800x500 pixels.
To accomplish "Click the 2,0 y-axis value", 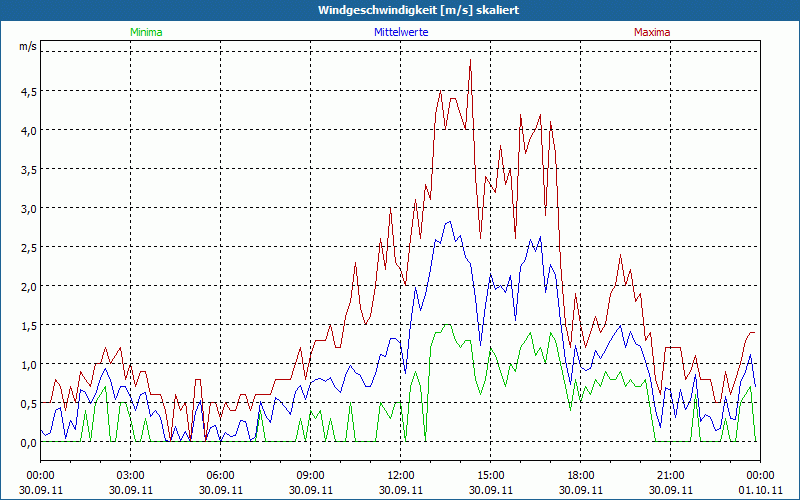I will [x=29, y=286].
